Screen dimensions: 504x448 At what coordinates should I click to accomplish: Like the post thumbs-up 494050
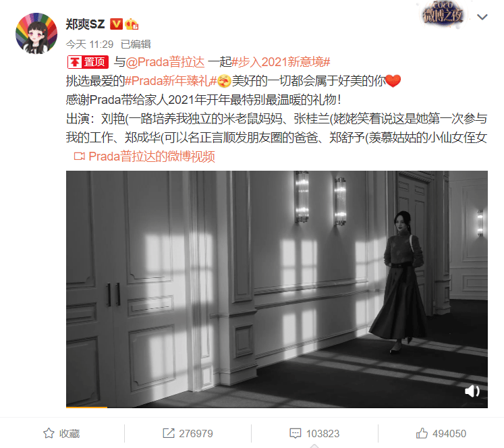coord(441,434)
